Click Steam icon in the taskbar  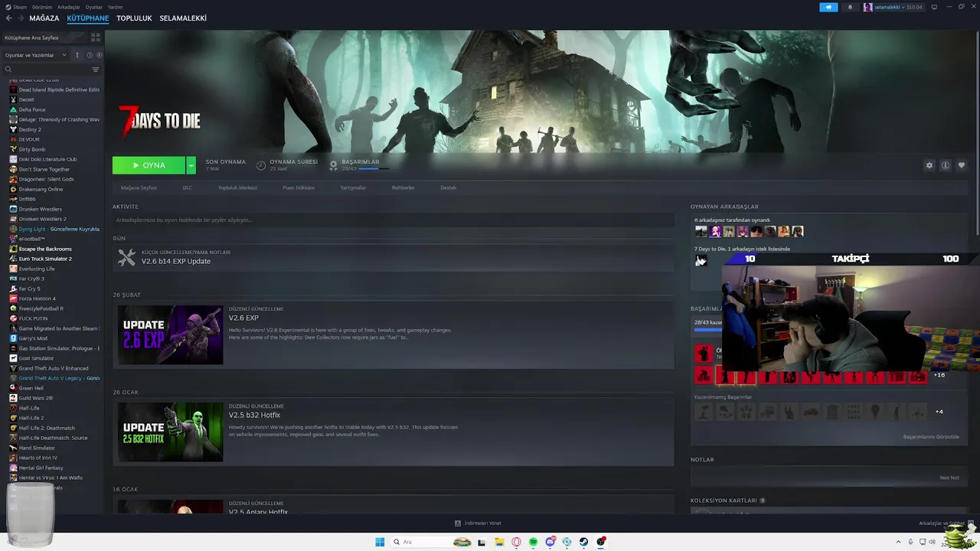point(583,542)
